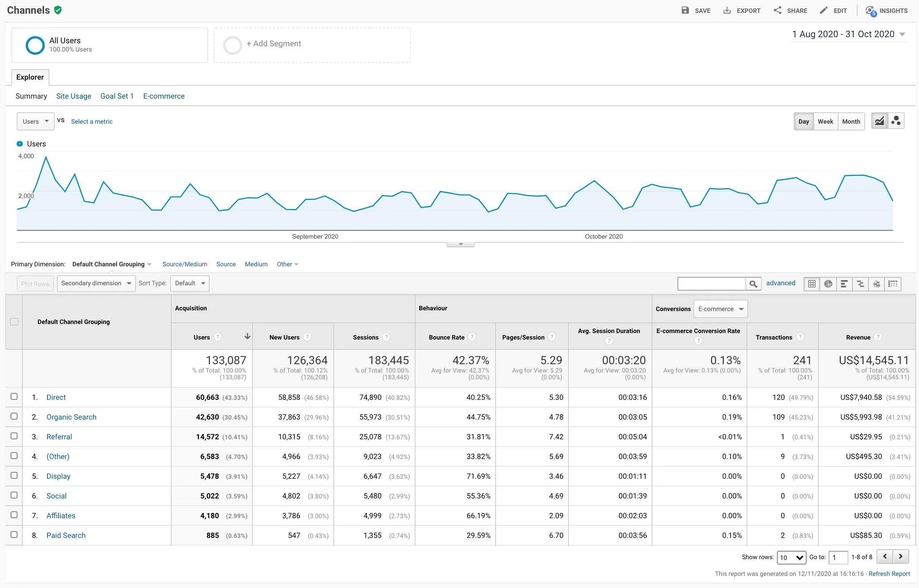The image size is (919, 588).
Task: Open Insights panel icon
Action: click(x=870, y=10)
